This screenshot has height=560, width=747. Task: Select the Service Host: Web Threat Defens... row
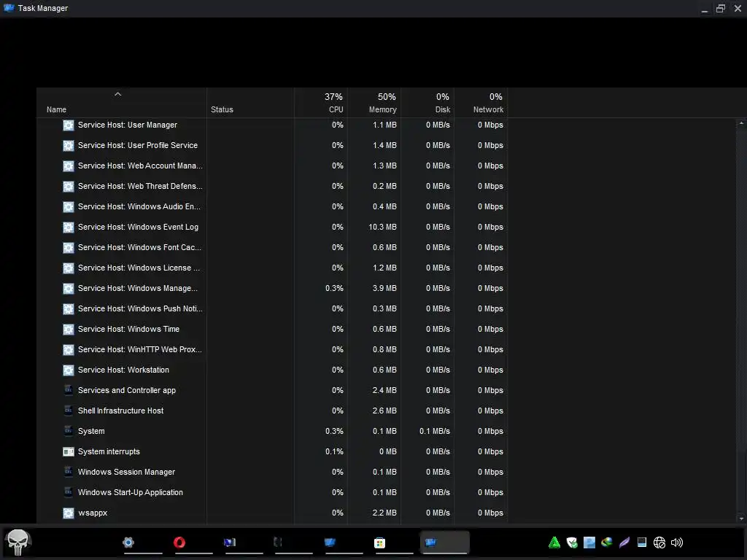272,186
